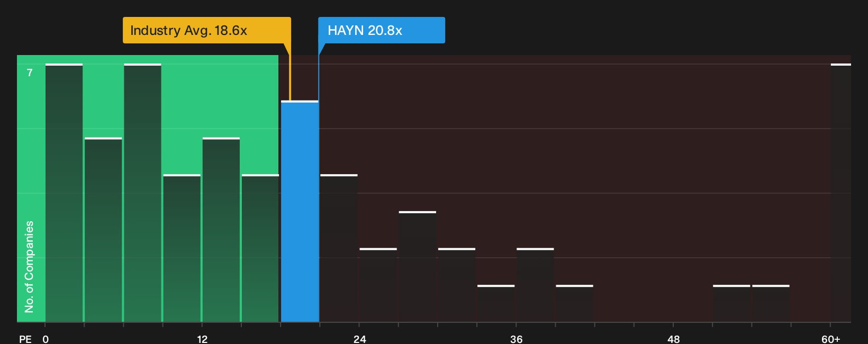Click the x-axis label 12
The image size is (868, 344).
(x=202, y=339)
